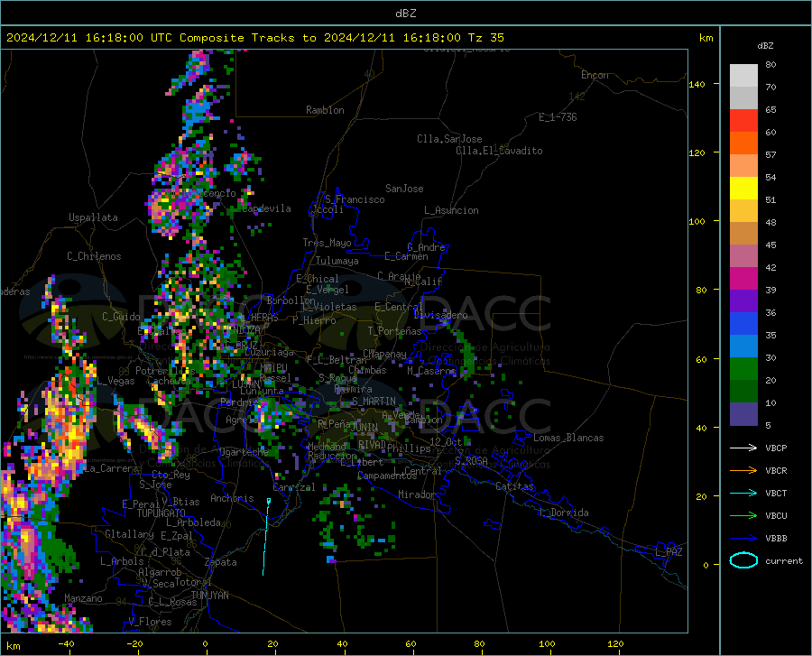Viewport: 812px width, 656px height.
Task: Click the Mirador place label
Action: point(416,494)
